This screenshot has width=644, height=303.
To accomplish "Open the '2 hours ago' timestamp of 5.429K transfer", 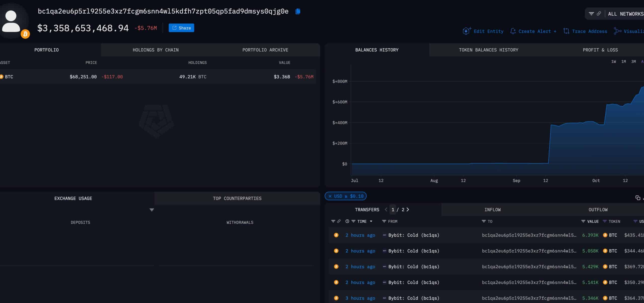I will 360,266.
